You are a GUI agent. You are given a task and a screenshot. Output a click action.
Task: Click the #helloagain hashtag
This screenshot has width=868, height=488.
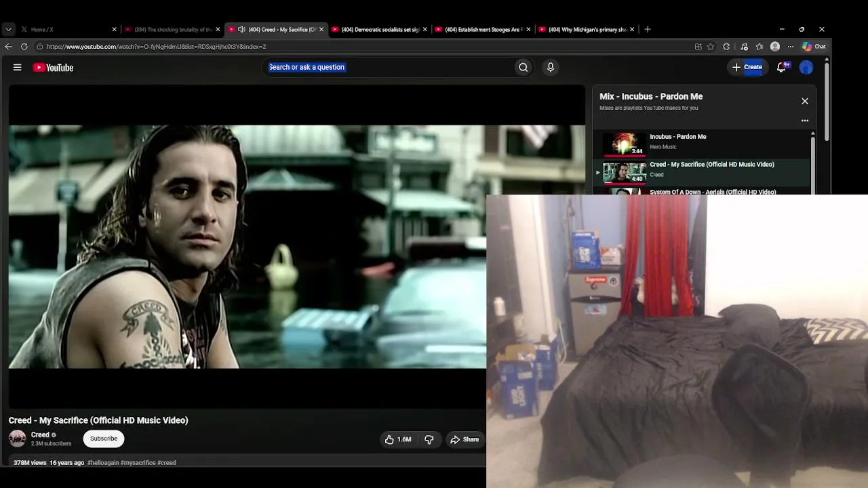(102, 463)
